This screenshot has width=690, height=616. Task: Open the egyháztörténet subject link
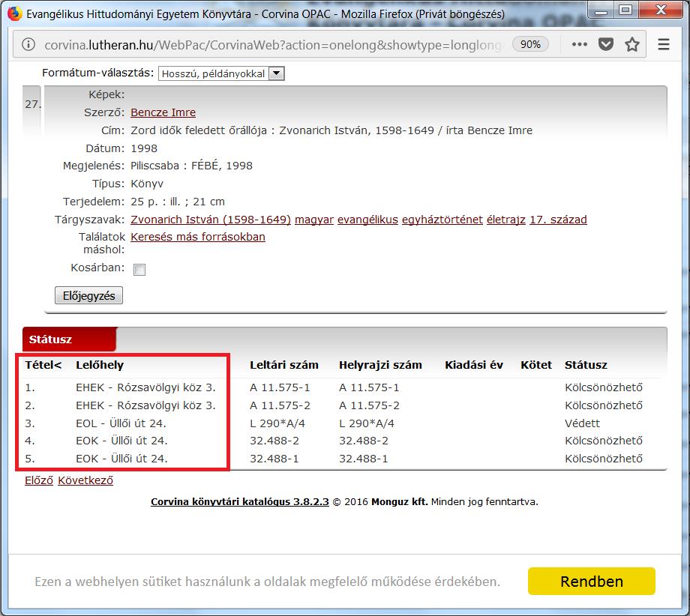click(442, 220)
